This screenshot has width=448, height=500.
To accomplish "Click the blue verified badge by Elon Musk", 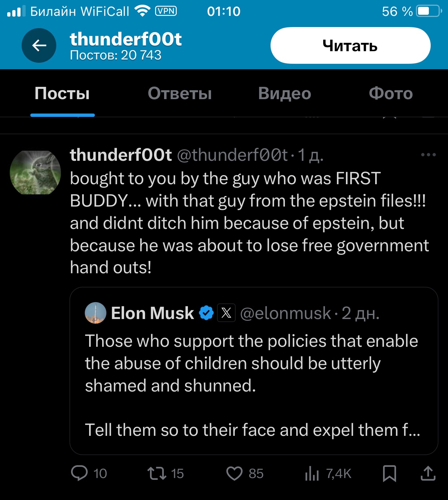I will 206,313.
